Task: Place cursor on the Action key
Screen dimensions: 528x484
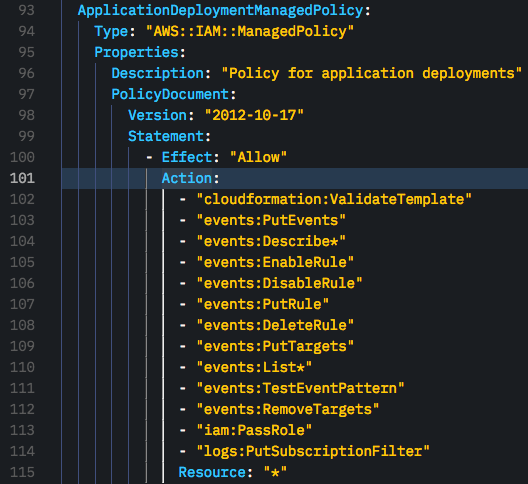Action: (187, 178)
